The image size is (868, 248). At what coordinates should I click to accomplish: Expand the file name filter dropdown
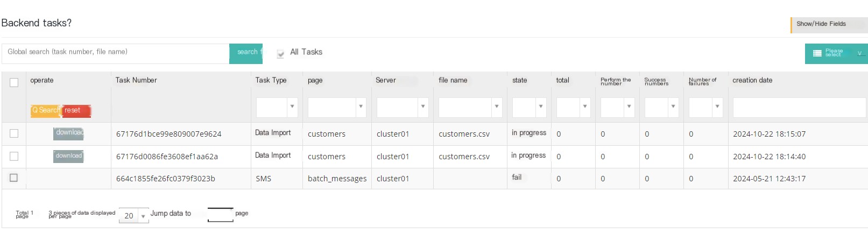pyautogui.click(x=470, y=107)
